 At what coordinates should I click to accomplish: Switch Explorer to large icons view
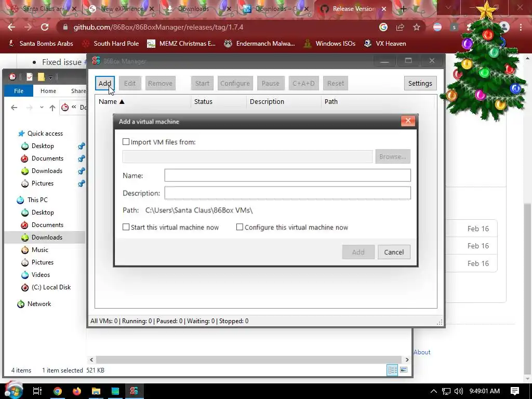pyautogui.click(x=404, y=370)
